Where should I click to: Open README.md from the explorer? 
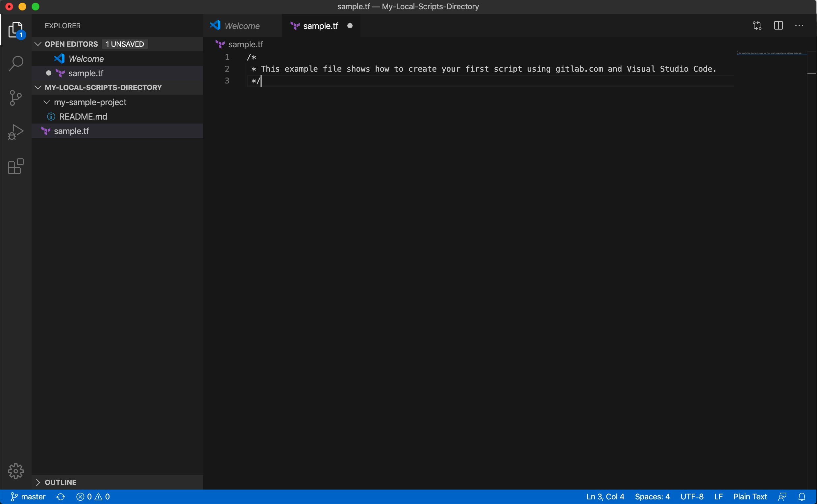83,117
